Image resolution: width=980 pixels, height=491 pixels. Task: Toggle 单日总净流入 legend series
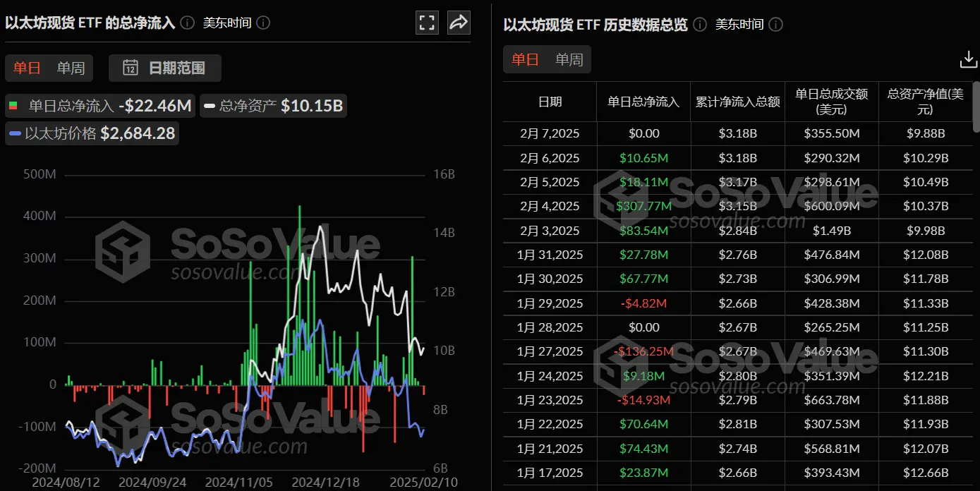(x=99, y=106)
